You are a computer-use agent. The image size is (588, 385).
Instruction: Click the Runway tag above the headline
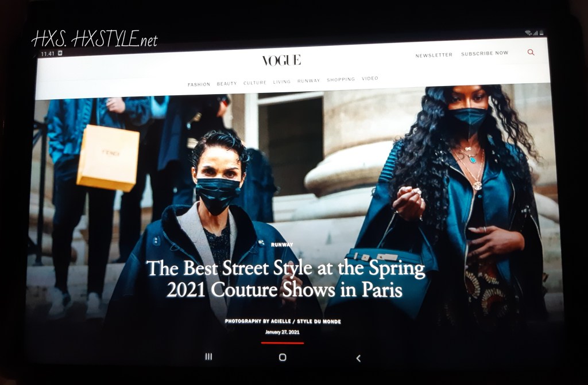pos(282,244)
